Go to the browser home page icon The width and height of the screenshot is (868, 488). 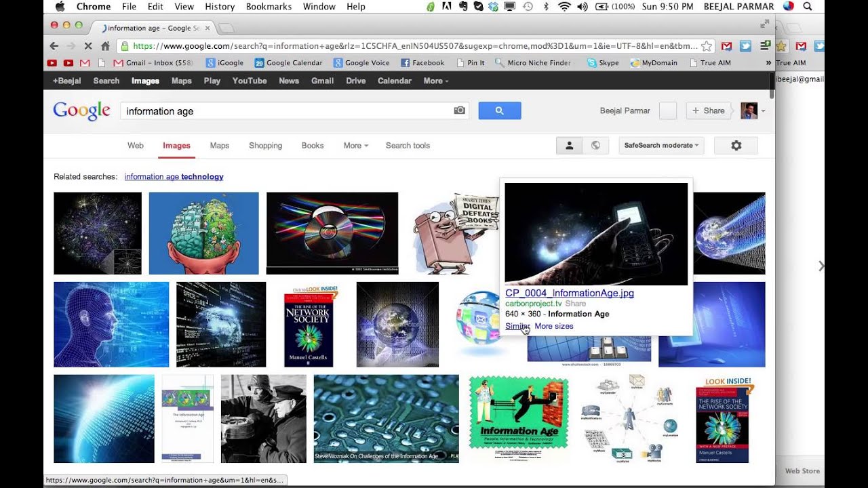click(105, 46)
